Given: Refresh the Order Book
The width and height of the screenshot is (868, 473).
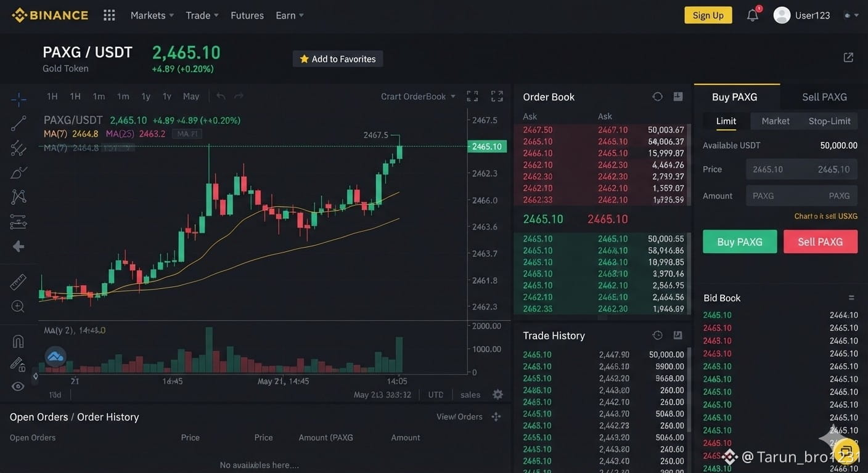Looking at the screenshot, I should [658, 97].
